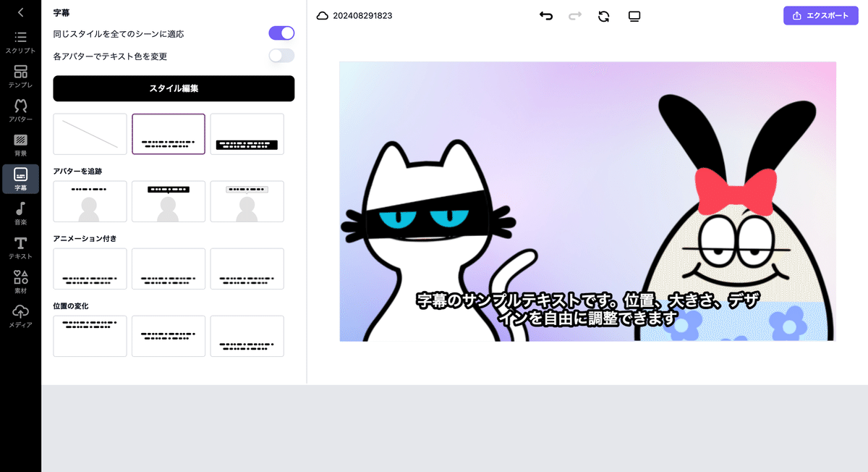
Task: Open the 音楽 sidebar panel
Action: 20,214
